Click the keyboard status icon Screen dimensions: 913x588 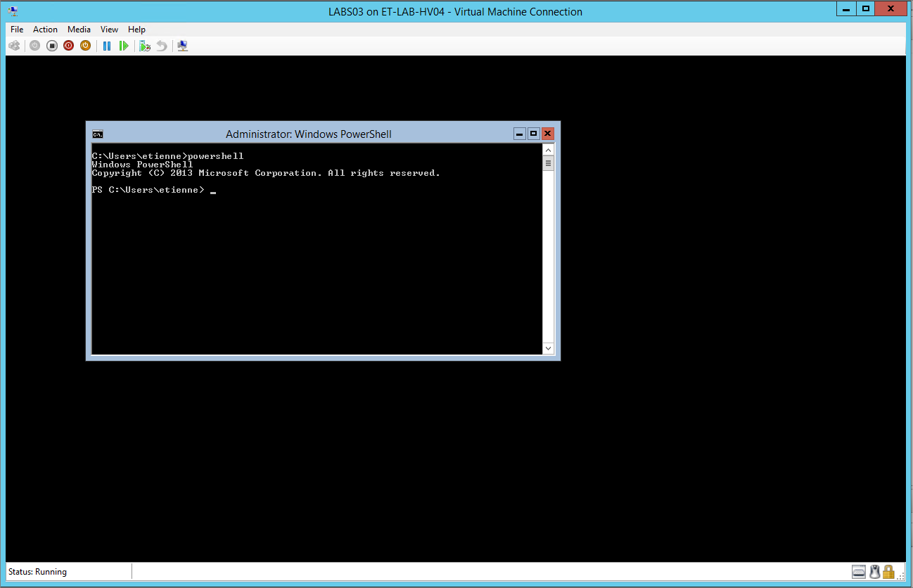859,571
